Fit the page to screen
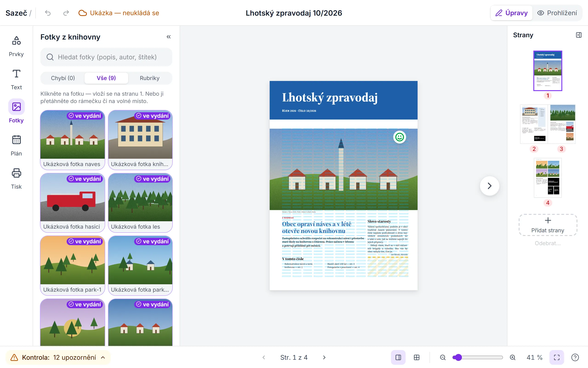588x368 pixels. coord(557,357)
